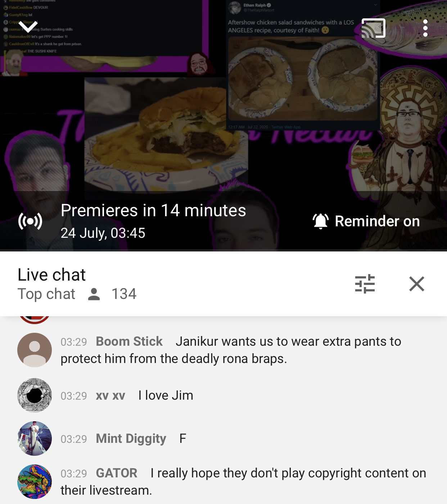
Task: Toggle the Reminder on bell
Action: (366, 221)
